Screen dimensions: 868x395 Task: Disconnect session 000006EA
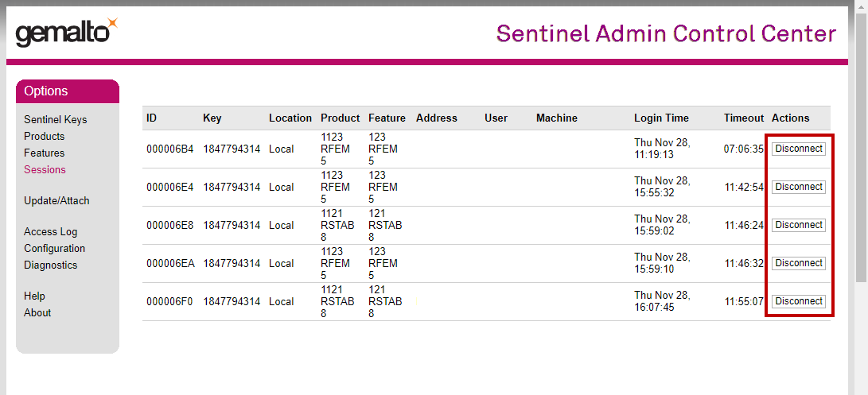pos(799,263)
